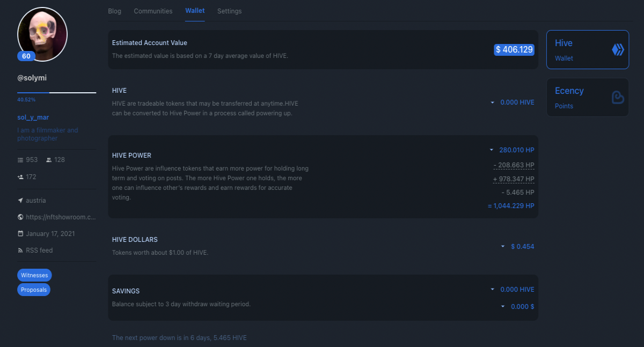Click the 40.52% voting power text
This screenshot has height=347, width=644.
(26, 100)
